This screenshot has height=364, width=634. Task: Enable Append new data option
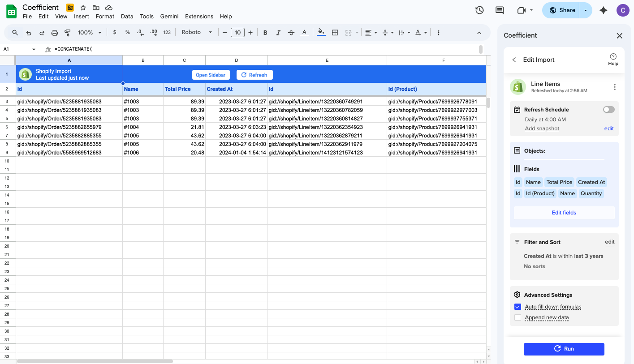518,317
